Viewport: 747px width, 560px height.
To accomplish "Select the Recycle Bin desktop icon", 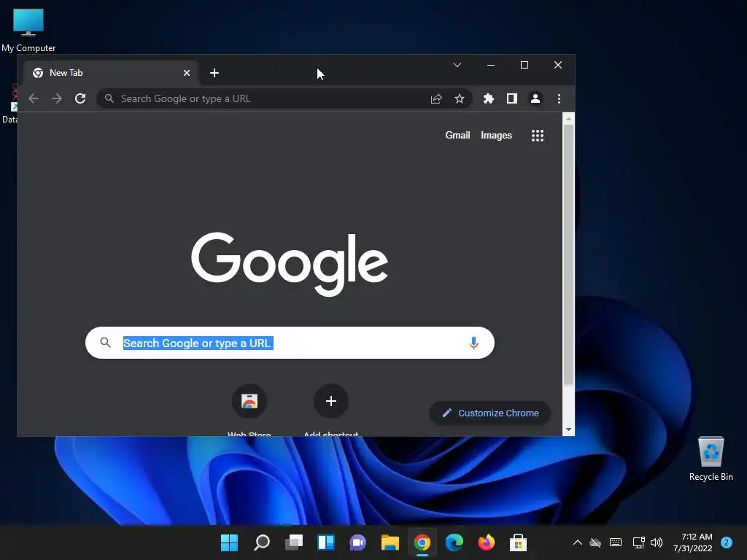I will point(711,458).
